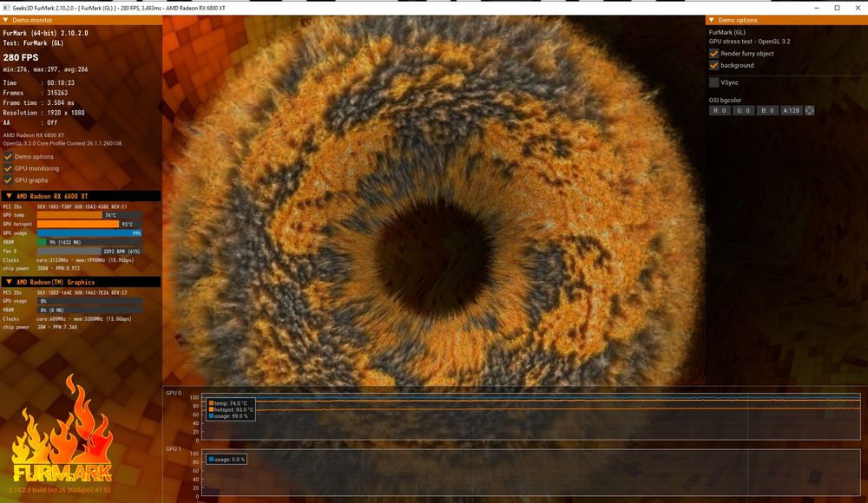Click the Frame time 3.584 ms value

tap(61, 103)
